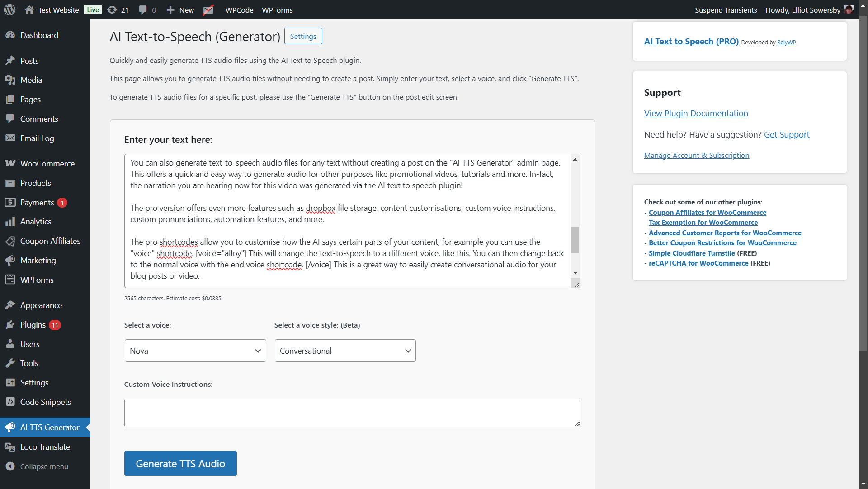
Task: Open the comments bubble icon in toolbar
Action: tap(142, 9)
